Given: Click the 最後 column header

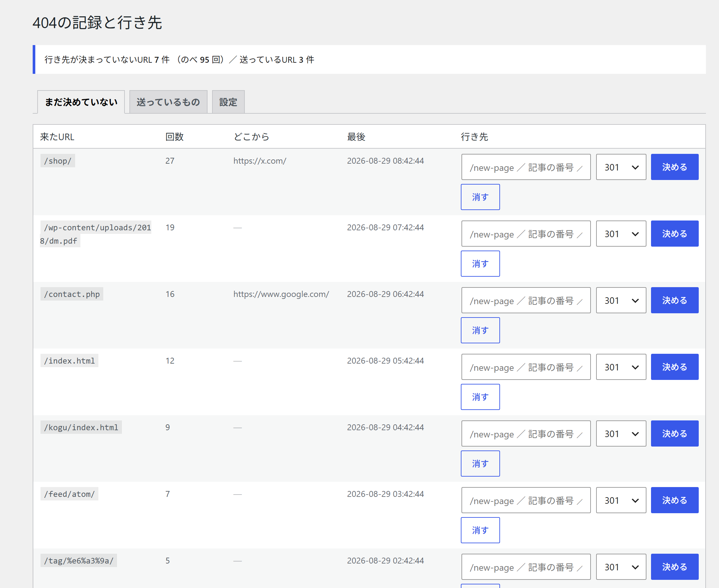Looking at the screenshot, I should (356, 137).
